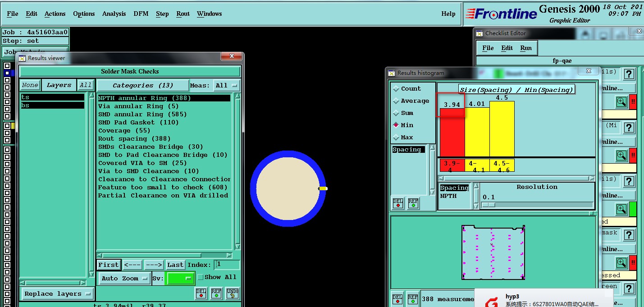This screenshot has height=307, width=644.
Task: Click the UNDO icon button
Action: [x=232, y=293]
